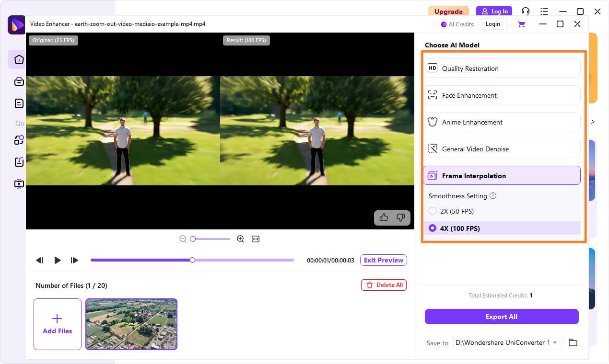Select 4X (100 FPS) smoothness option

tap(502, 228)
